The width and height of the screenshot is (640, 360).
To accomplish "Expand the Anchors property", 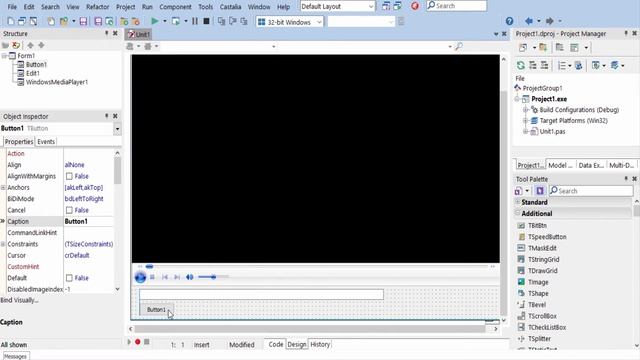I will tap(3, 188).
